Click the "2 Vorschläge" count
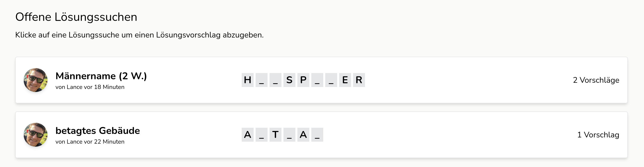The width and height of the screenshot is (644, 167). click(596, 80)
